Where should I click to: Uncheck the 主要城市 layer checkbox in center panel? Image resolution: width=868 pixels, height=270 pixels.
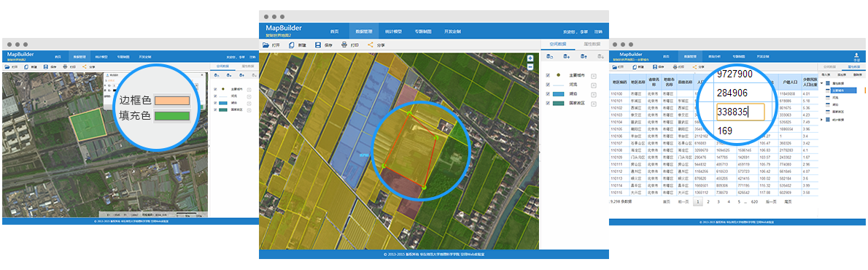tap(548, 75)
